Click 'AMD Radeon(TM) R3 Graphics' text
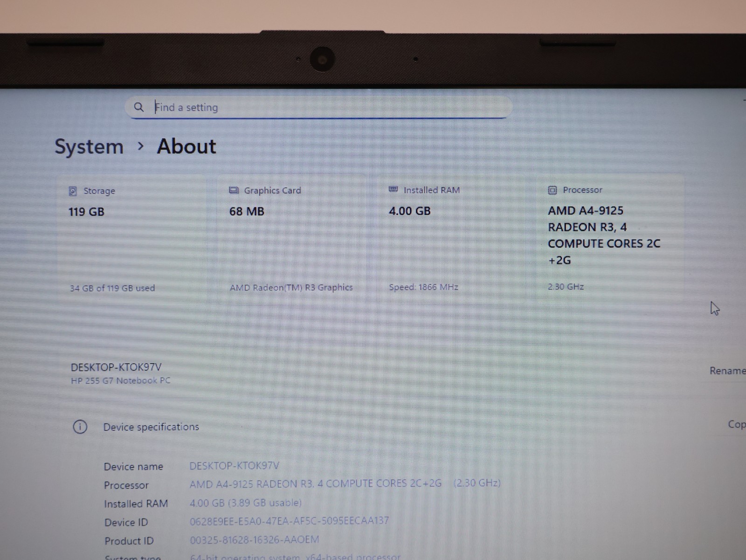Image resolution: width=746 pixels, height=560 pixels. (291, 288)
